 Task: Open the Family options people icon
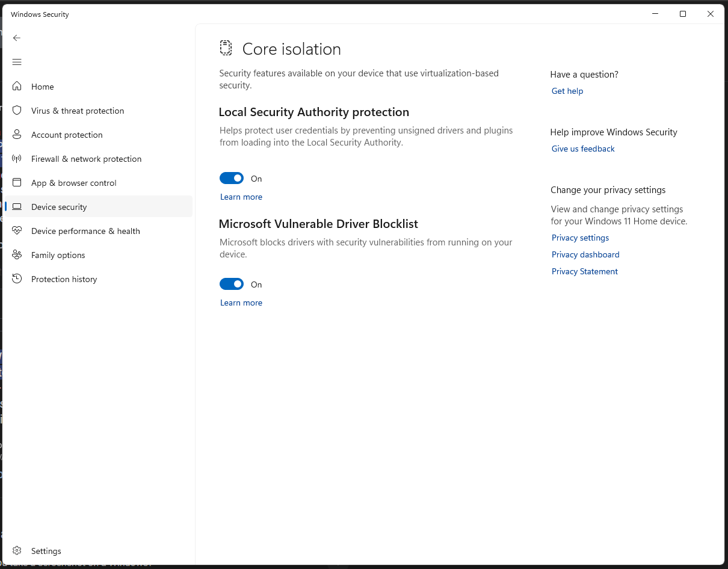click(x=17, y=254)
